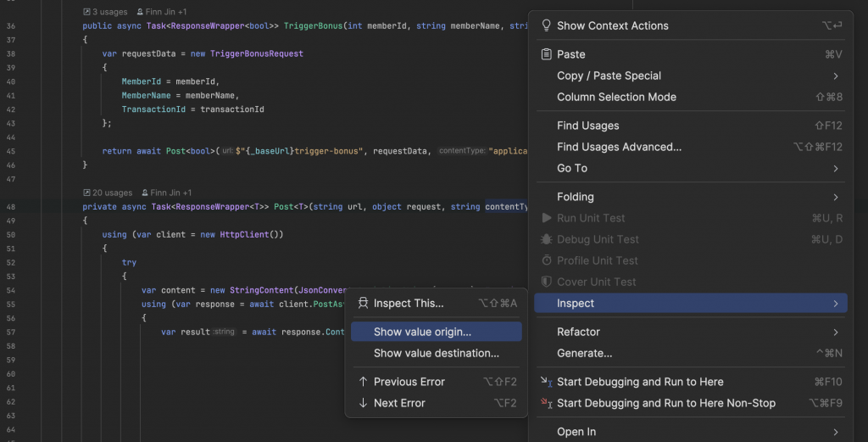Click Generate in the context menu
This screenshot has width=868, height=442.
pos(584,353)
